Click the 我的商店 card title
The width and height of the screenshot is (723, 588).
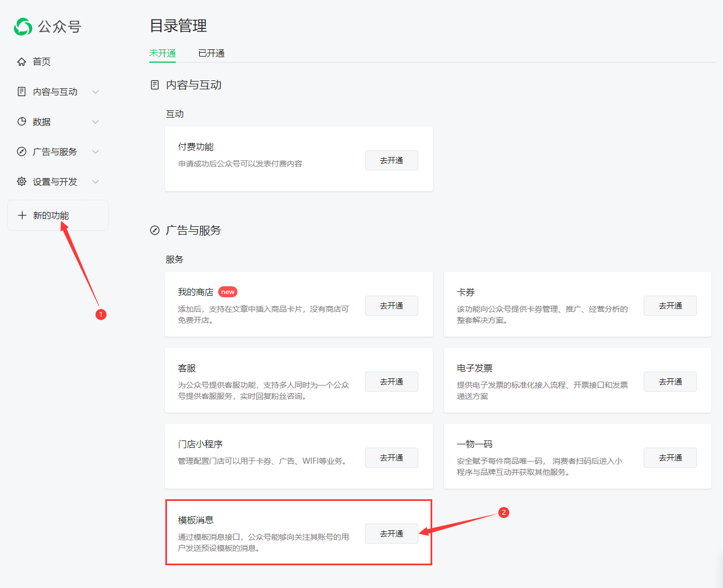(x=196, y=292)
